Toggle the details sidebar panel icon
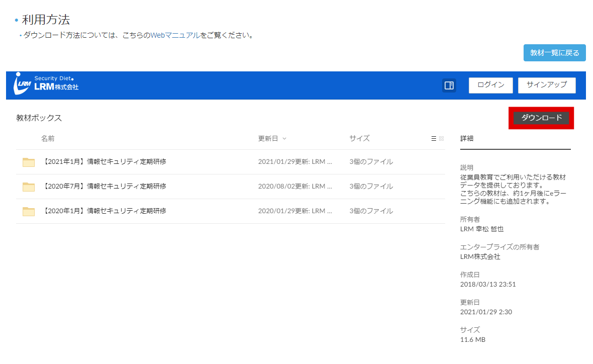Image resolution: width=593 pixels, height=364 pixels. [449, 85]
